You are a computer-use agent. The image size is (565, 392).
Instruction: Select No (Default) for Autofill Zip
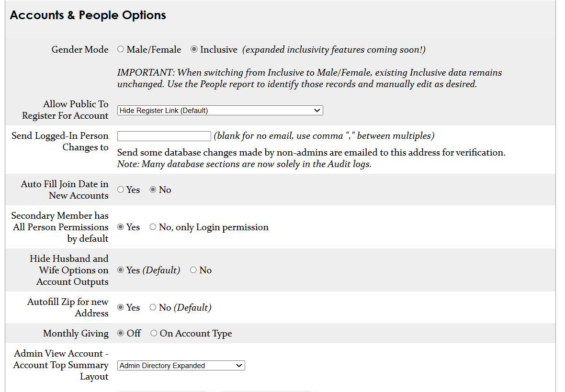(153, 308)
